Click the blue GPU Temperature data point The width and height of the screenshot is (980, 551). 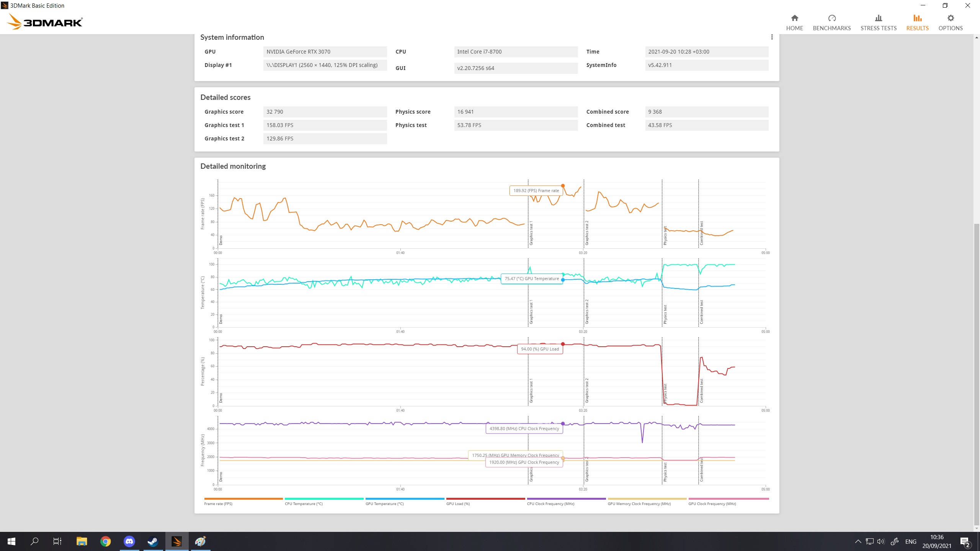(x=563, y=280)
